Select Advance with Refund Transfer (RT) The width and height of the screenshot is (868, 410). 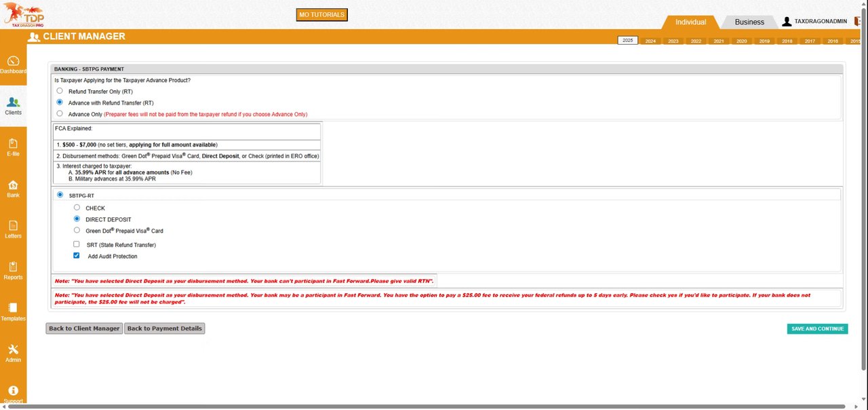60,102
